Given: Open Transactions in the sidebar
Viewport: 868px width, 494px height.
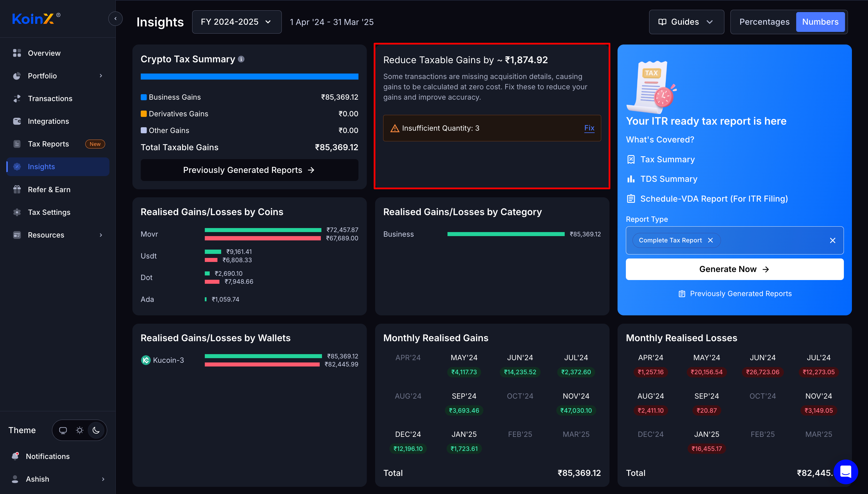Looking at the screenshot, I should [x=58, y=99].
